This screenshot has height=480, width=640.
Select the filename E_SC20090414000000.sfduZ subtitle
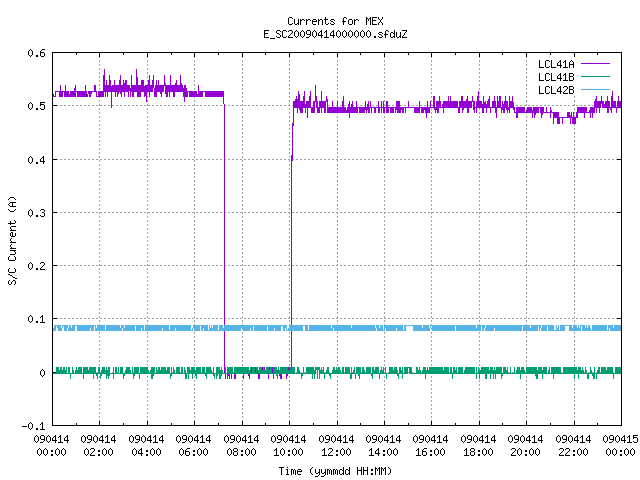(335, 34)
